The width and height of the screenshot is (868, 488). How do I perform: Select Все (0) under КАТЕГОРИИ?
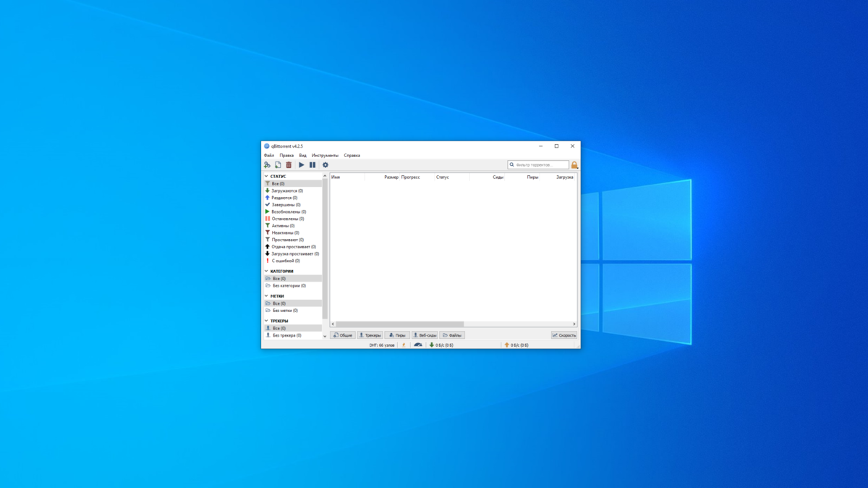tap(292, 279)
